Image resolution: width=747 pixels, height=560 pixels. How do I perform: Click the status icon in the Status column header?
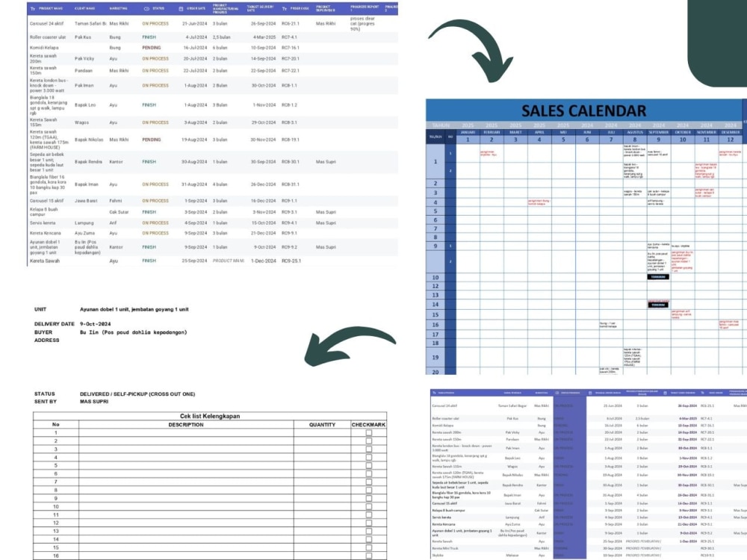[146, 8]
